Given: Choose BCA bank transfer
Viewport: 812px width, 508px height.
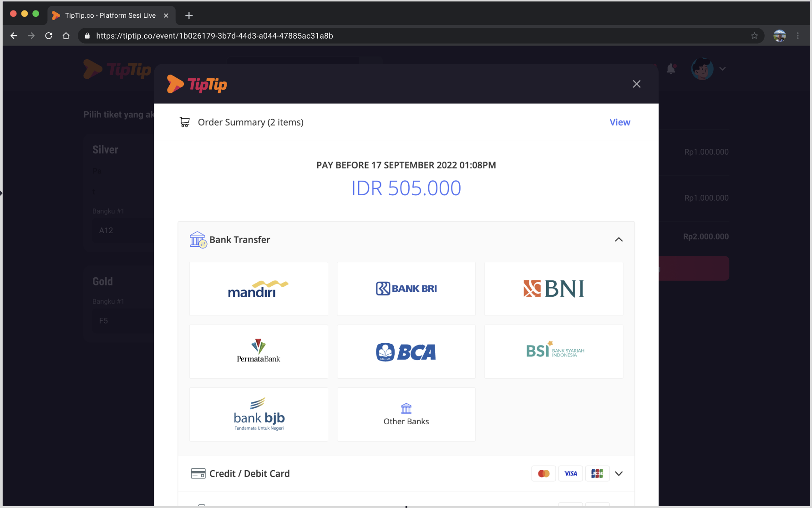Looking at the screenshot, I should [406, 351].
